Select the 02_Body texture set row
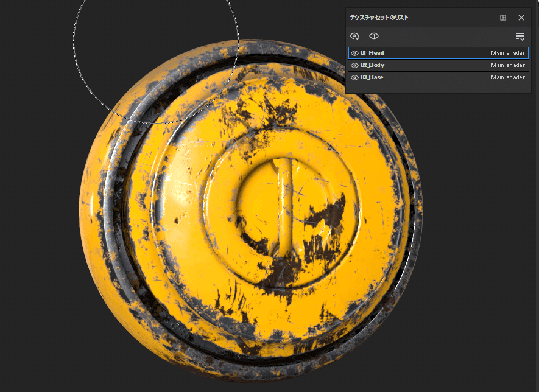539x392 pixels. (x=439, y=65)
